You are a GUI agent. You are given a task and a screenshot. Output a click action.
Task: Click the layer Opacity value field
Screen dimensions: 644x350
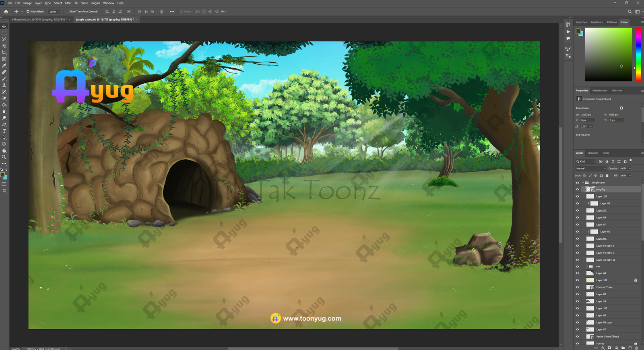(x=623, y=169)
